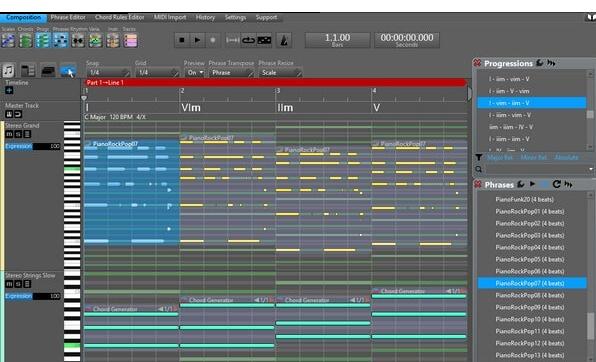Select phrase PianoFunk20 (4 beats)

(525, 199)
